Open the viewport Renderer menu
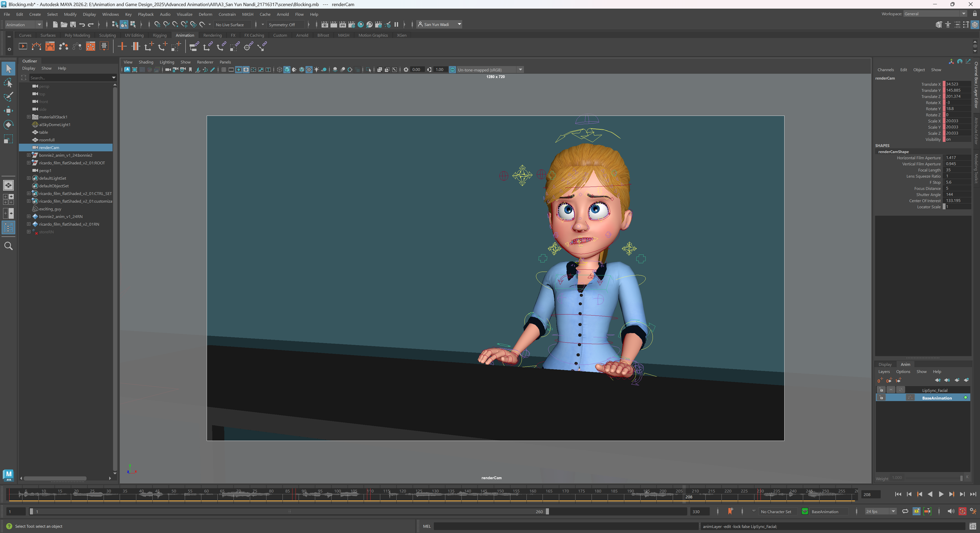 click(x=205, y=62)
